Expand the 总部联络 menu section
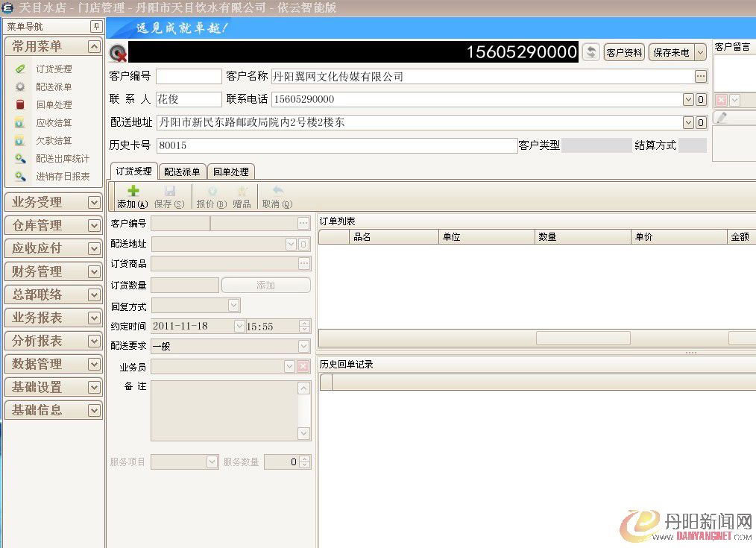Image resolution: width=756 pixels, height=548 pixels. coord(95,295)
